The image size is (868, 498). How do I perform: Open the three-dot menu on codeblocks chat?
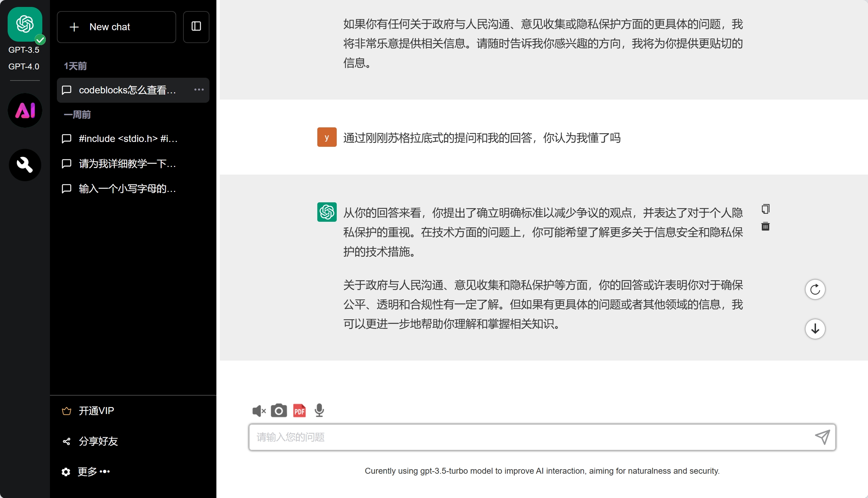tap(199, 90)
